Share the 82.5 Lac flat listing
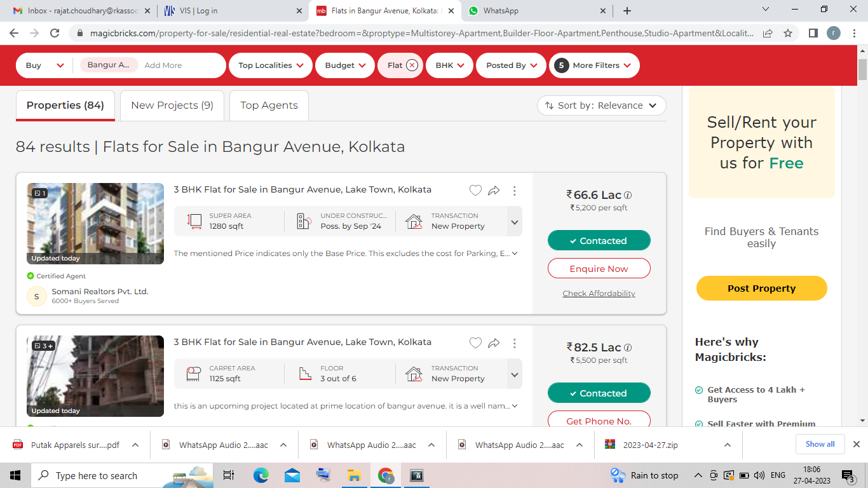 [494, 342]
